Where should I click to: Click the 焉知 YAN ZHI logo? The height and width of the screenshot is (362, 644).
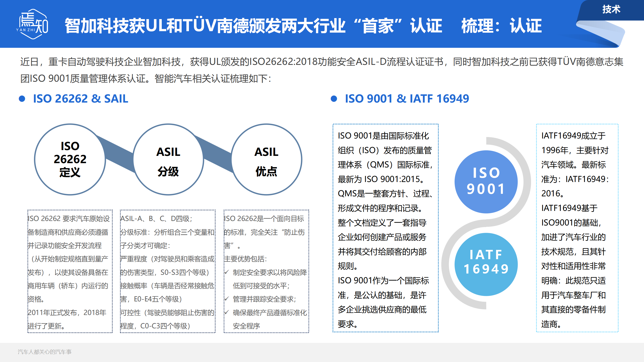coord(32,24)
